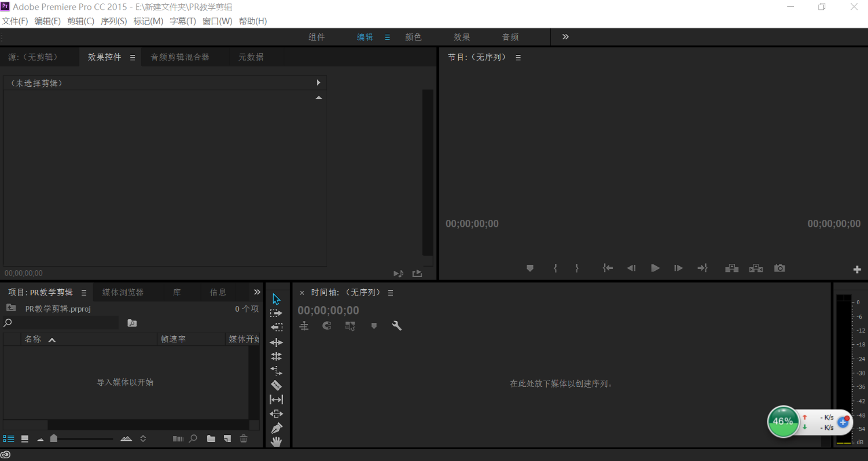
Task: Click the large mountain zoom-in icon
Action: [x=126, y=439]
